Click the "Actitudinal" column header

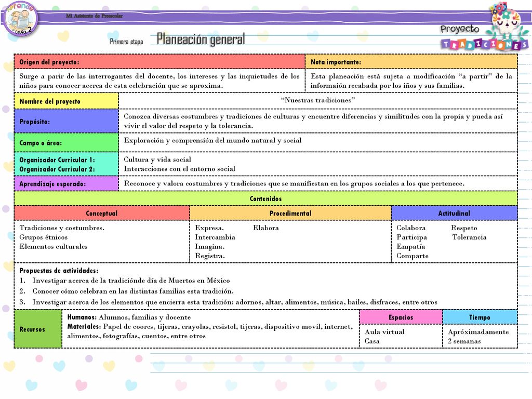[454, 213]
